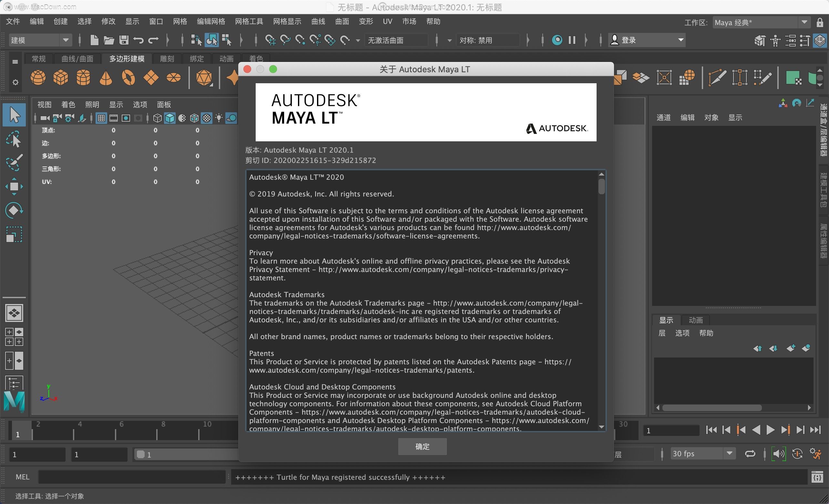
Task: Create a polygon cone from the shelf
Action: [x=106, y=78]
